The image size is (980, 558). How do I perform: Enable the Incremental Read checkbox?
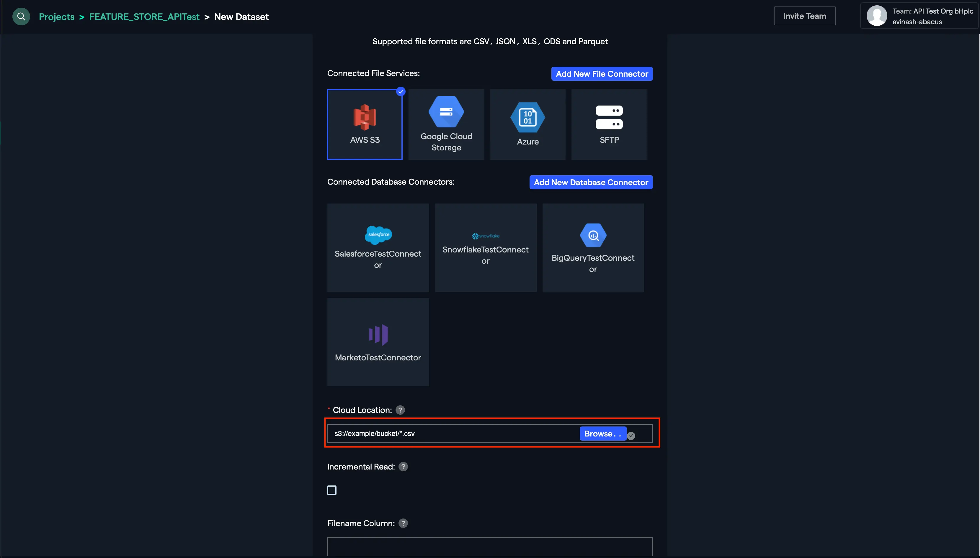(x=332, y=490)
